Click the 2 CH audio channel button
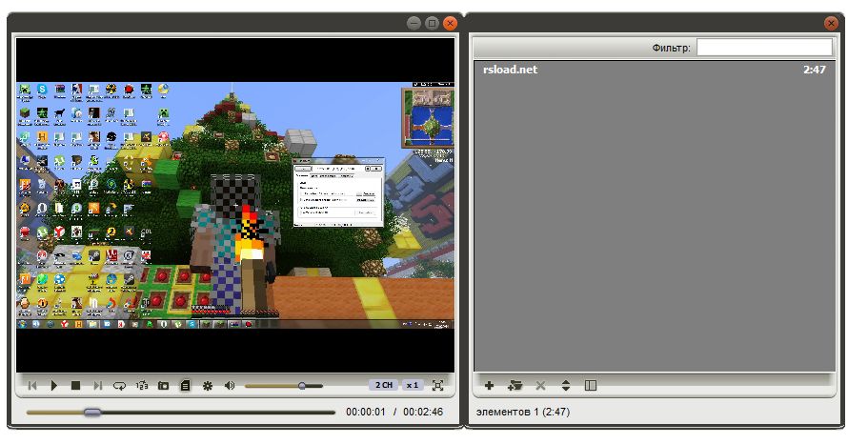 pyautogui.click(x=384, y=385)
